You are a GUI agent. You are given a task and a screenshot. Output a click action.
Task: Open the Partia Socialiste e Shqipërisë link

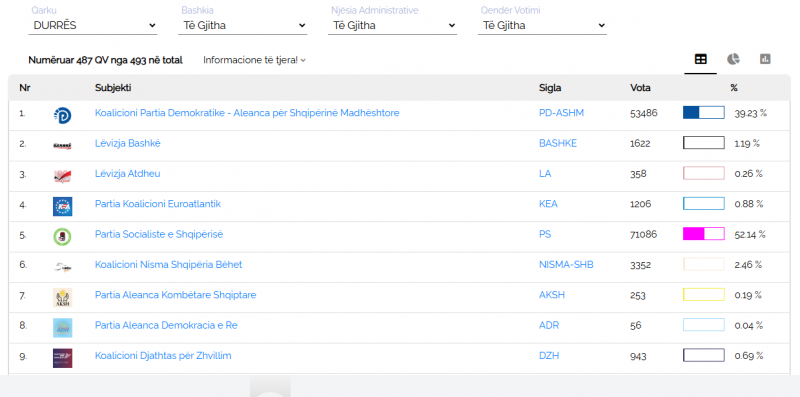click(159, 235)
